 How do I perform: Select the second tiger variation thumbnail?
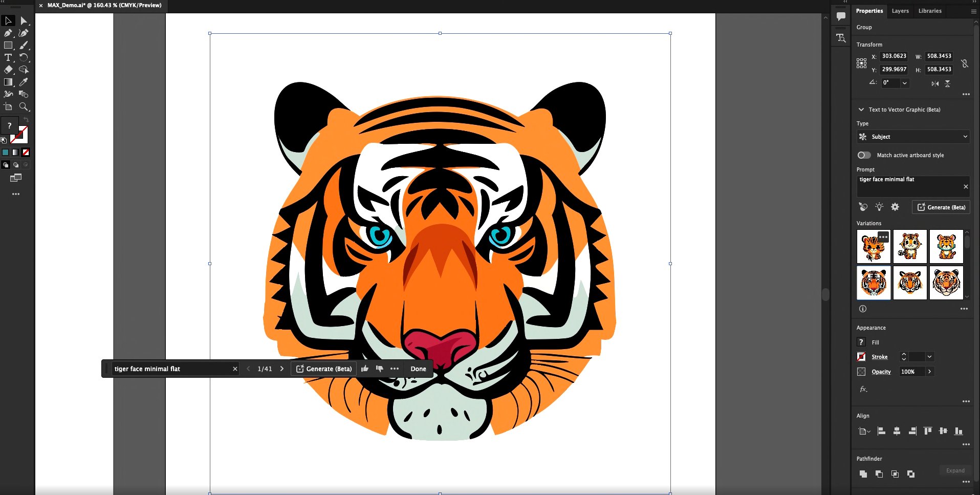[x=909, y=246]
